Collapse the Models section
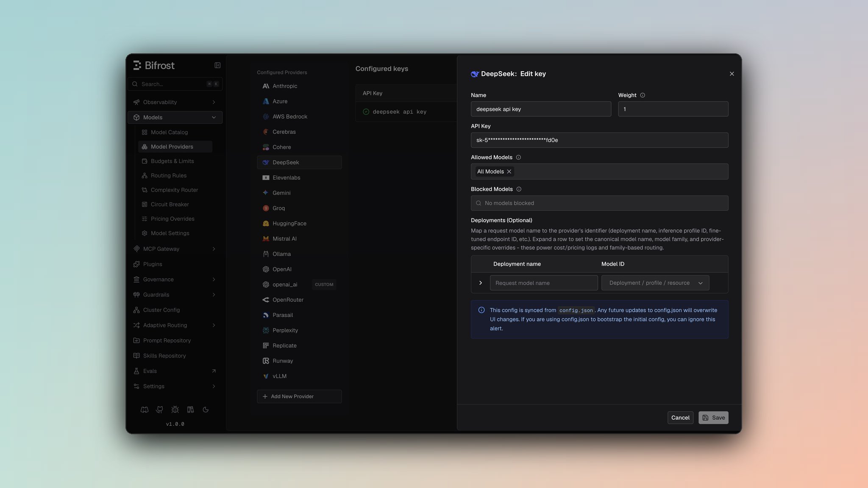Viewport: 868px width, 488px height. (x=175, y=117)
